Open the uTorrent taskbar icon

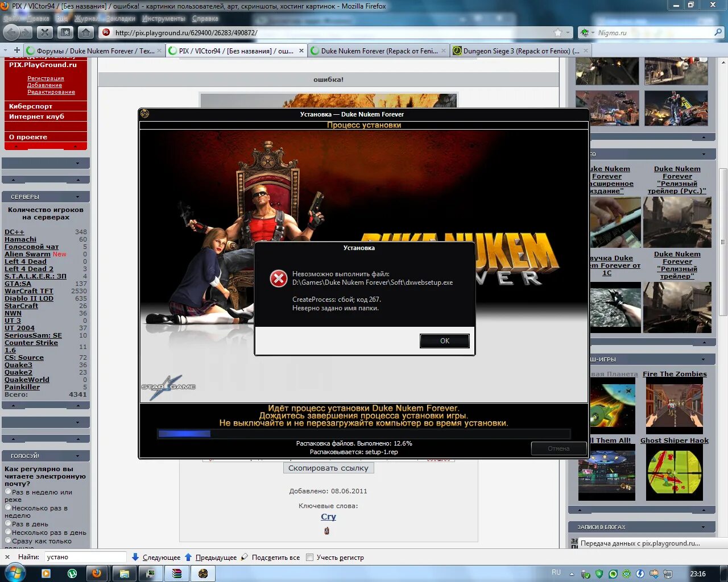(x=72, y=573)
